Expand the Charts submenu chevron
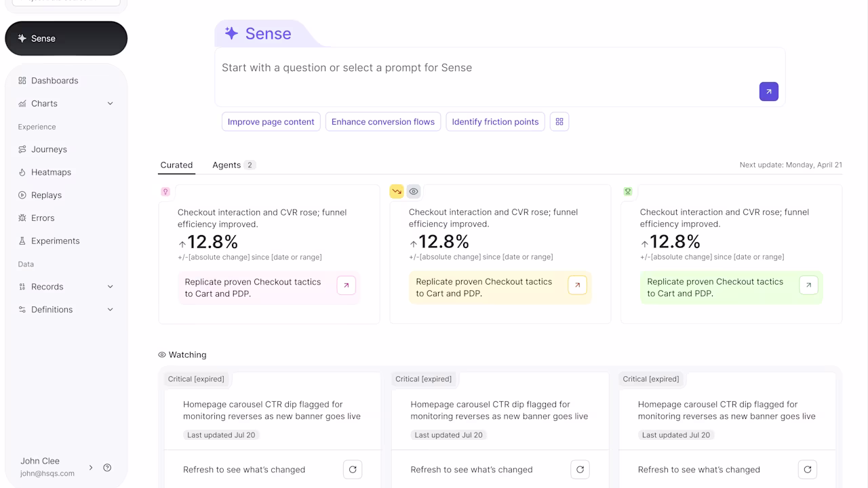The height and width of the screenshot is (488, 868). coord(110,104)
